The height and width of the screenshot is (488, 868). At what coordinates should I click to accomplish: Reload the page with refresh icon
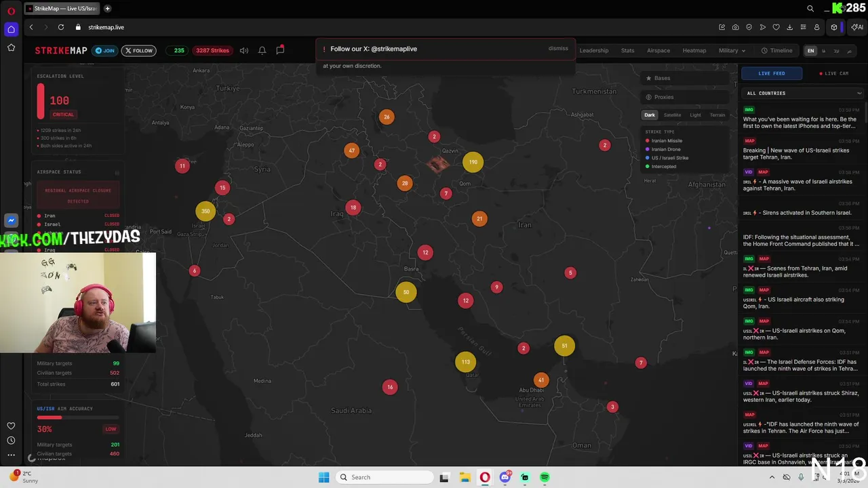tap(61, 27)
